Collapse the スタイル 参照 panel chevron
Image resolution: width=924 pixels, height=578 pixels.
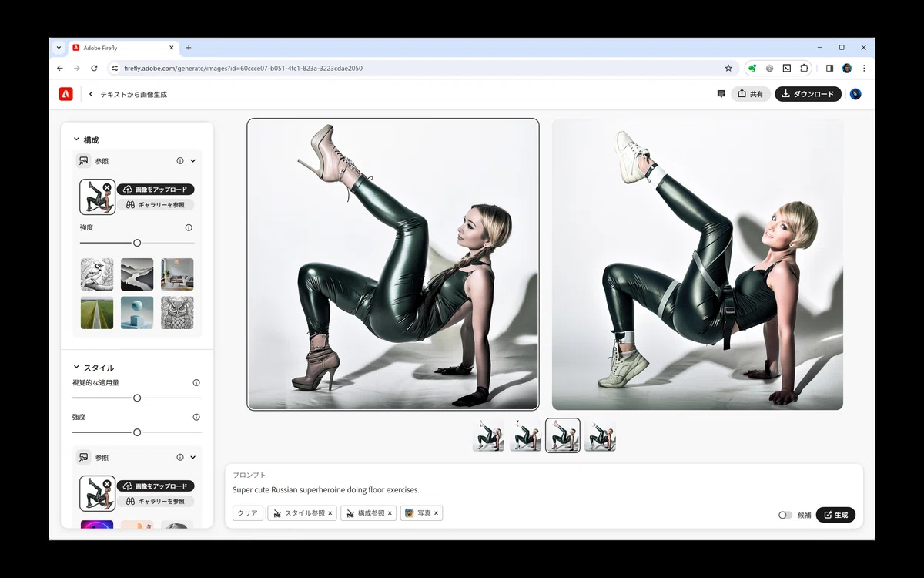point(192,457)
